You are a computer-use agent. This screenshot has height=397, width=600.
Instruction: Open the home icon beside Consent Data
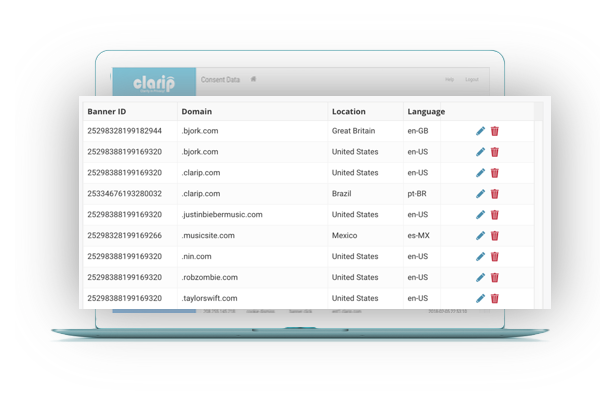click(253, 79)
